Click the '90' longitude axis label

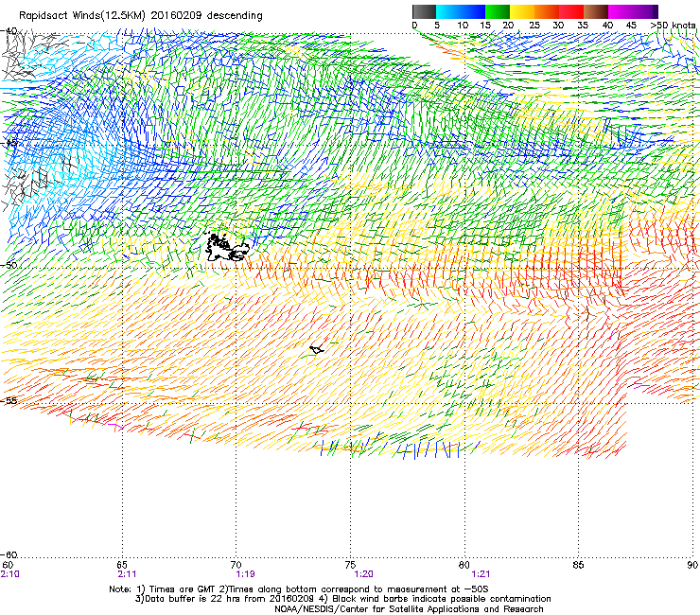click(x=692, y=566)
